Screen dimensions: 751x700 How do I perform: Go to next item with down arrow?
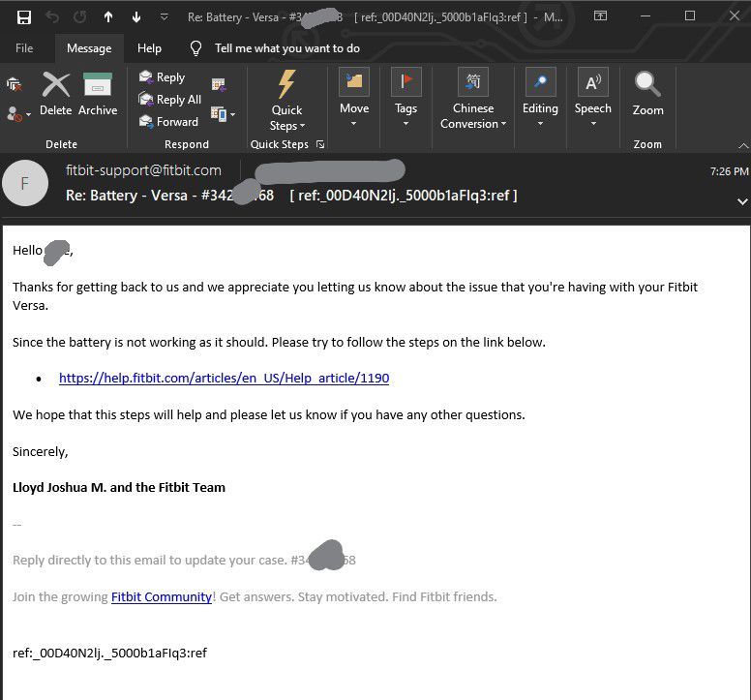pos(136,17)
